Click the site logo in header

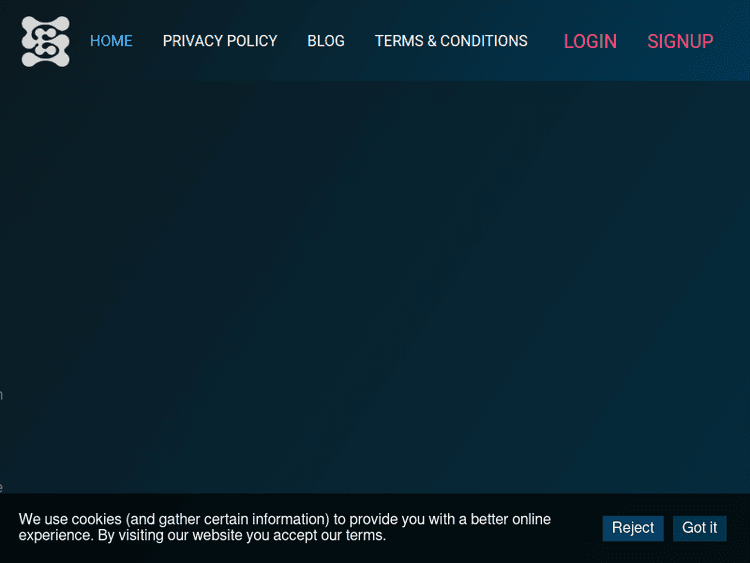pyautogui.click(x=46, y=41)
